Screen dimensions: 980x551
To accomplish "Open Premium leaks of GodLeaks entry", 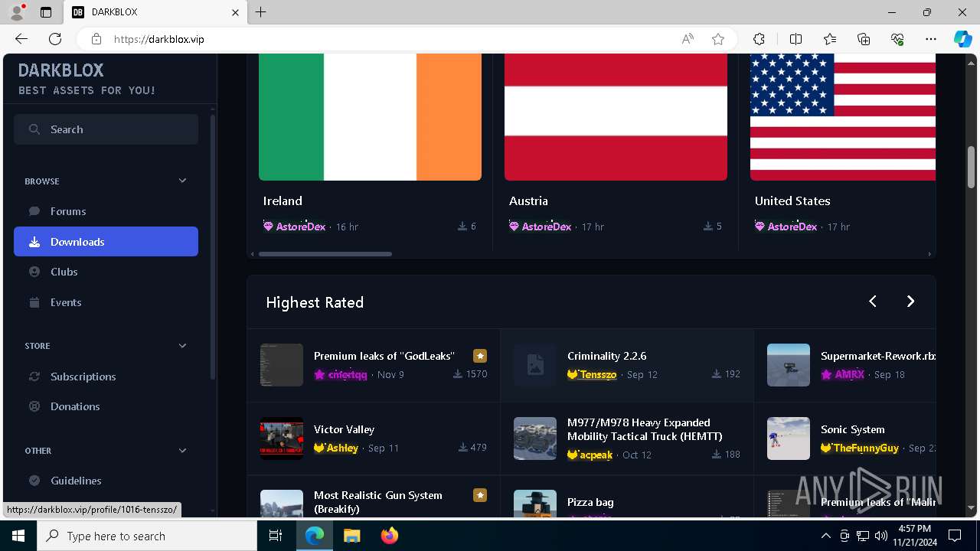I will [x=384, y=356].
